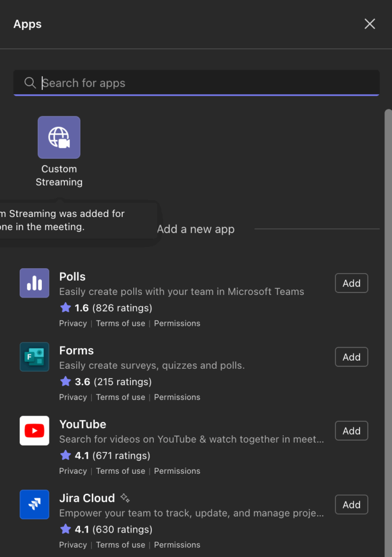Image resolution: width=392 pixels, height=557 pixels.
Task: Open Permissions link under Polls
Action: 177,323
